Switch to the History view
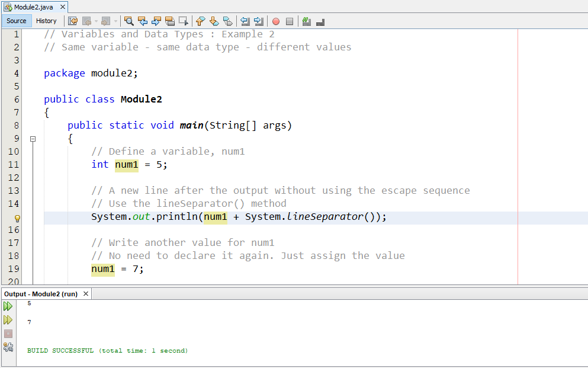 coord(46,21)
